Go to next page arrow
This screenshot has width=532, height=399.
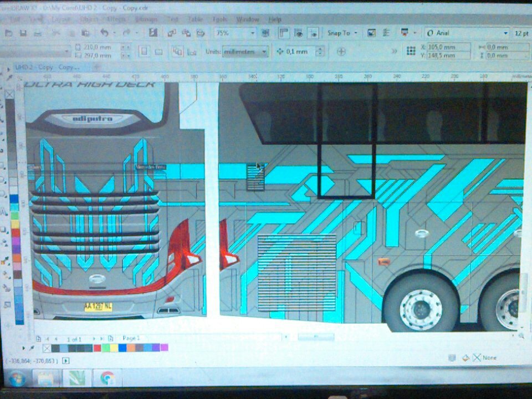(x=94, y=339)
